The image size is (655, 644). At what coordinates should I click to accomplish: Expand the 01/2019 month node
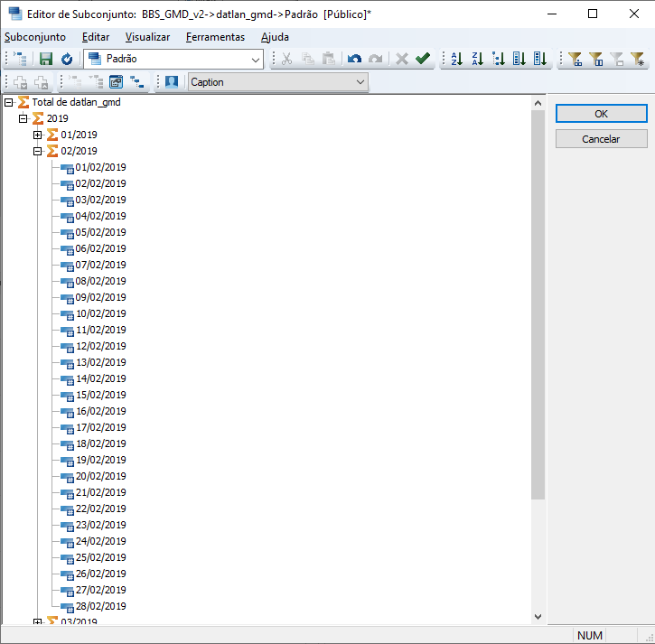pyautogui.click(x=38, y=135)
